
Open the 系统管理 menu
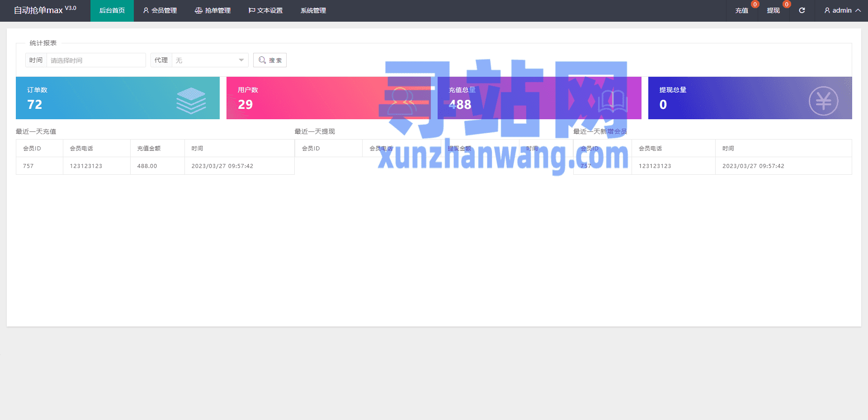coord(313,10)
